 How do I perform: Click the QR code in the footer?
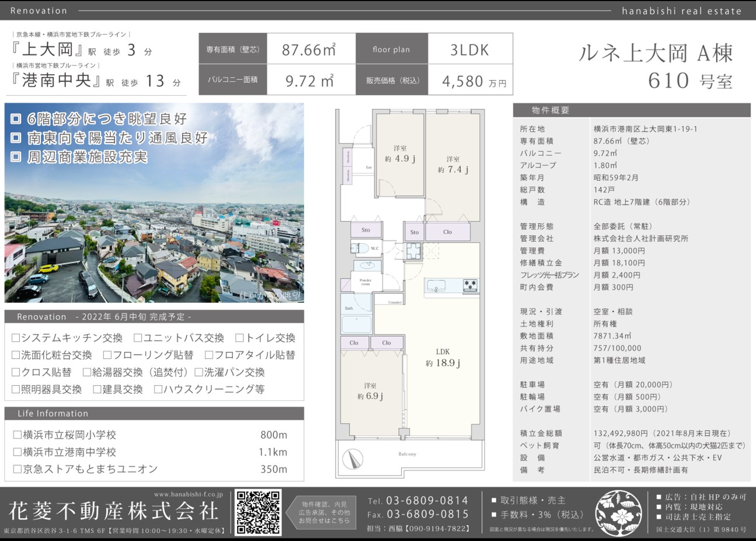(257, 512)
